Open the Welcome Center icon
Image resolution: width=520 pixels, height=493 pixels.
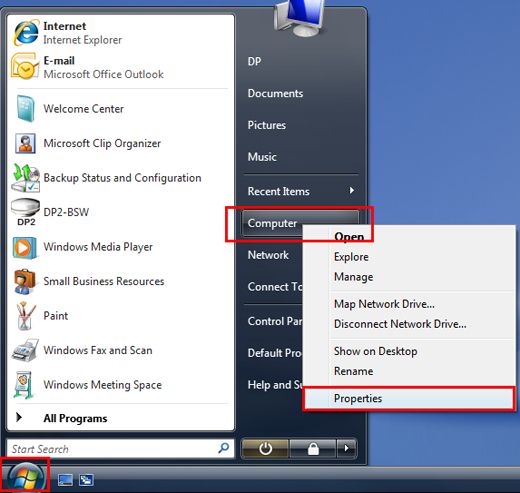25,108
